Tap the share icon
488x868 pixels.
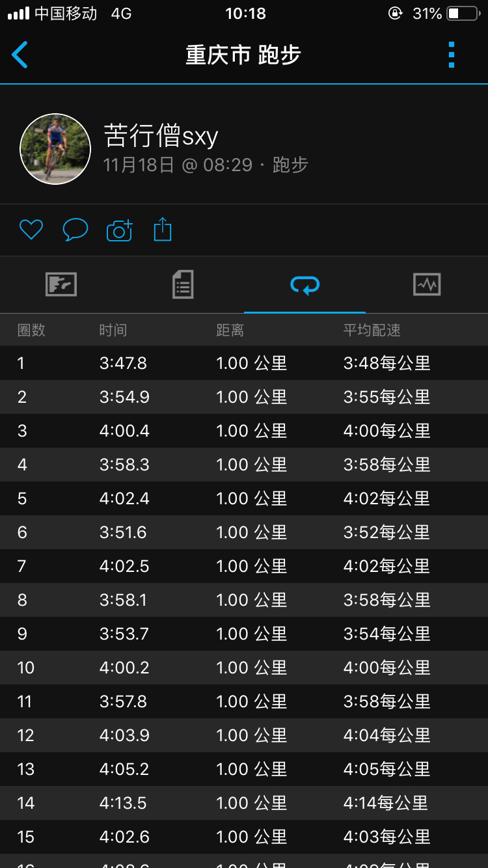[163, 230]
